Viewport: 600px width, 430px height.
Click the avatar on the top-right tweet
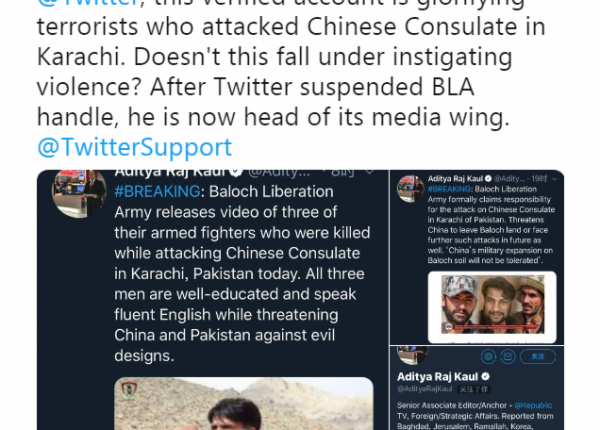[411, 189]
